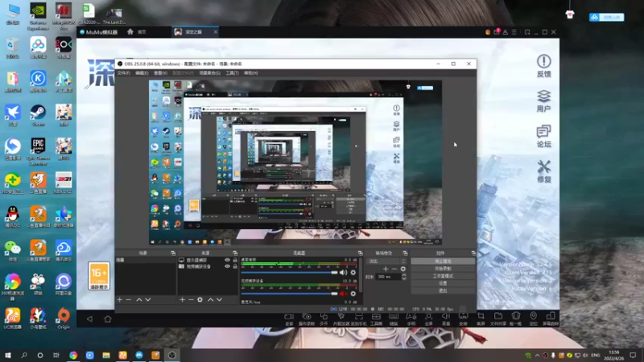The width and height of the screenshot is (644, 362).
Task: Toggle lock on 视频捕获设备 source
Action: (235, 266)
